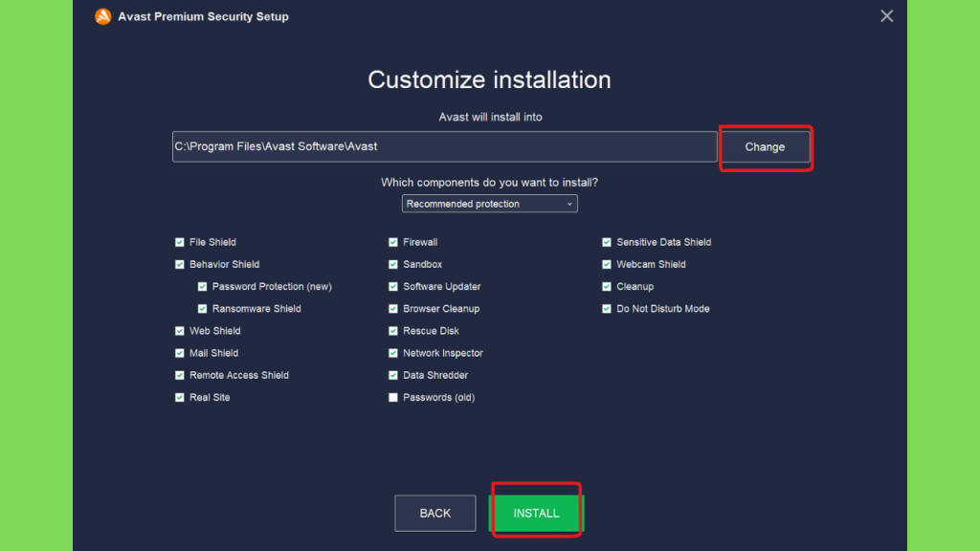The width and height of the screenshot is (980, 551).
Task: Uncheck the File Shield checkbox
Action: (x=179, y=242)
